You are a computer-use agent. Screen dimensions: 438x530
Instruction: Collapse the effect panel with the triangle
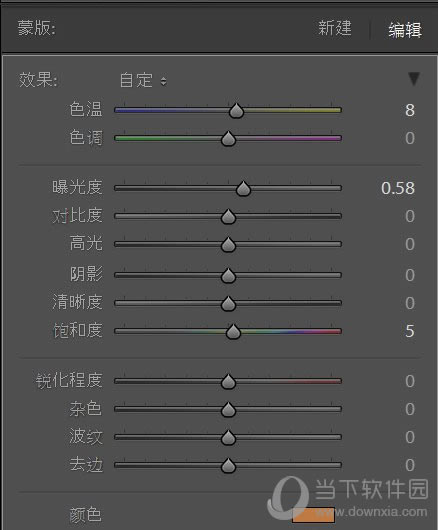[x=414, y=79]
